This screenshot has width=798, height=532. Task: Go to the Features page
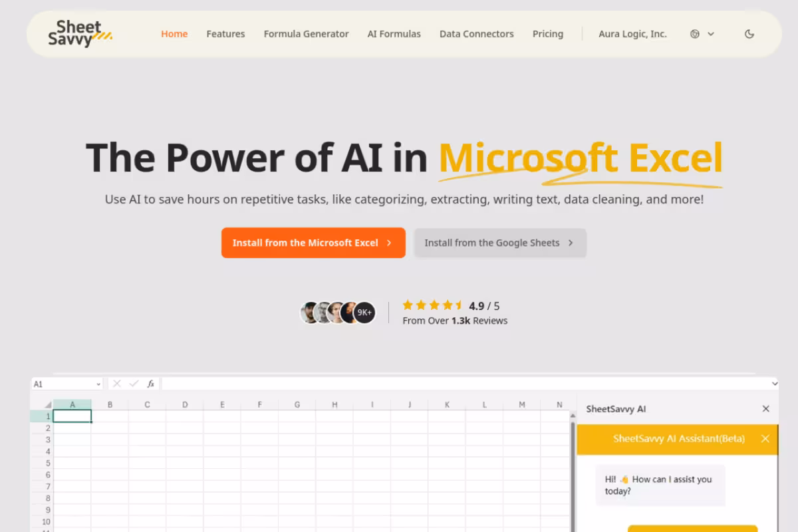[x=225, y=34]
